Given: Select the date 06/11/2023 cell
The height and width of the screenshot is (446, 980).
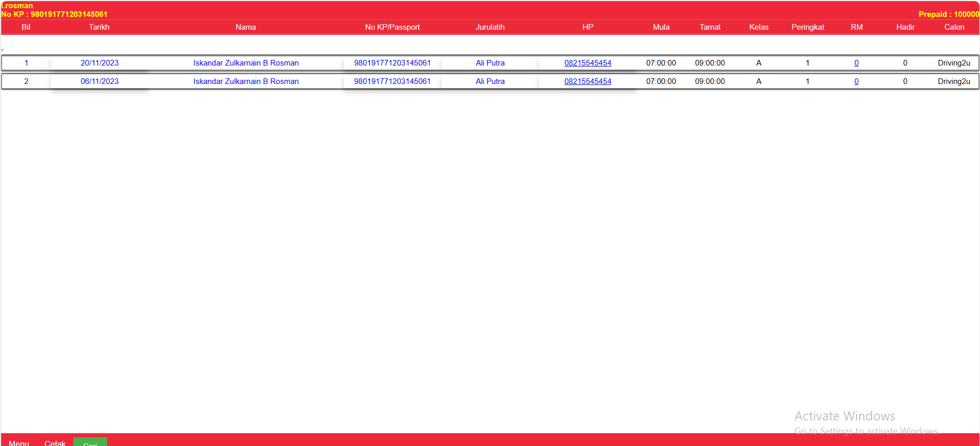Looking at the screenshot, I should tap(99, 81).
